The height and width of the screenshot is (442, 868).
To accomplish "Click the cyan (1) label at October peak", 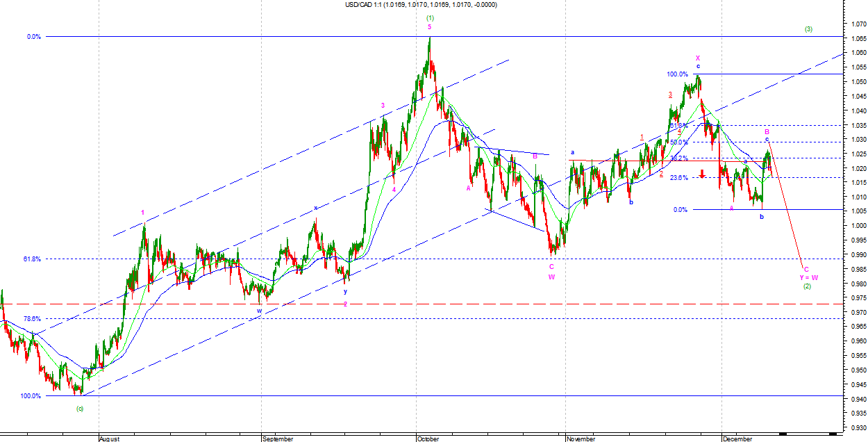I will coord(431,18).
